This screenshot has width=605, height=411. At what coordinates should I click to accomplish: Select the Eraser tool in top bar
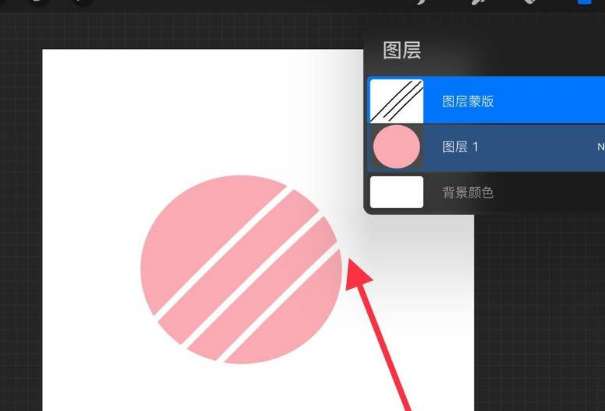point(530,2)
